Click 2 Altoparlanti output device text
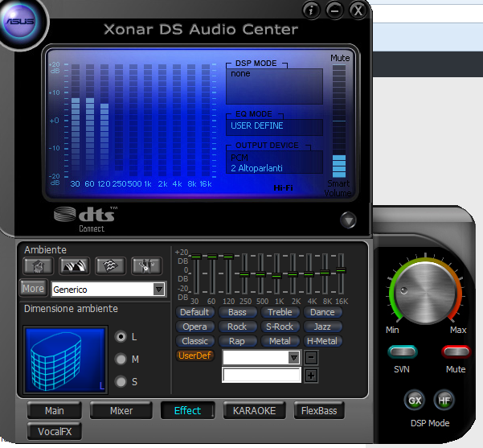483x448 pixels. pyautogui.click(x=256, y=168)
